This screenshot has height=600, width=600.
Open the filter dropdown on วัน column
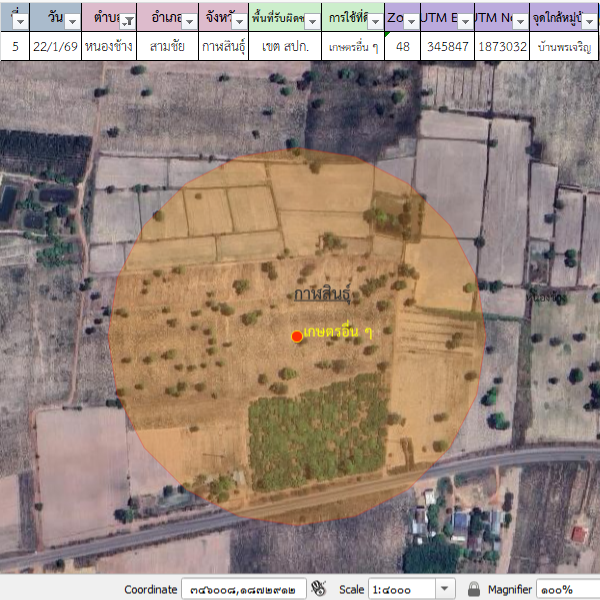point(72,21)
